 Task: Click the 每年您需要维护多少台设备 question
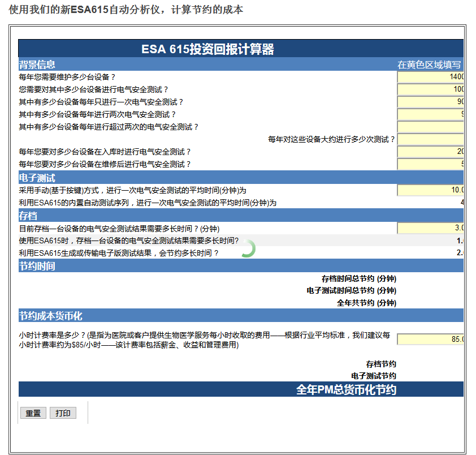coord(67,77)
